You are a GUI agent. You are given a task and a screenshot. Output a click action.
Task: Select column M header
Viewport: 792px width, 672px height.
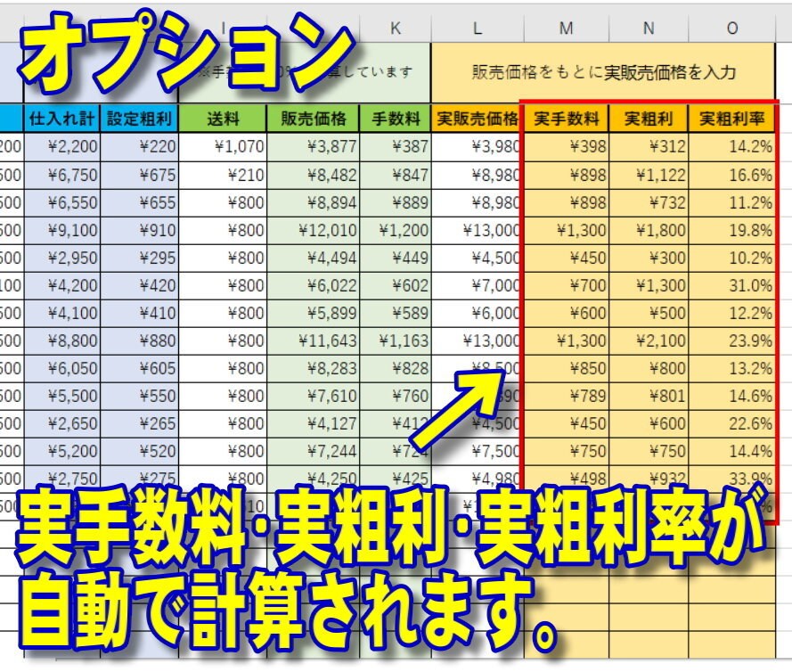(567, 29)
